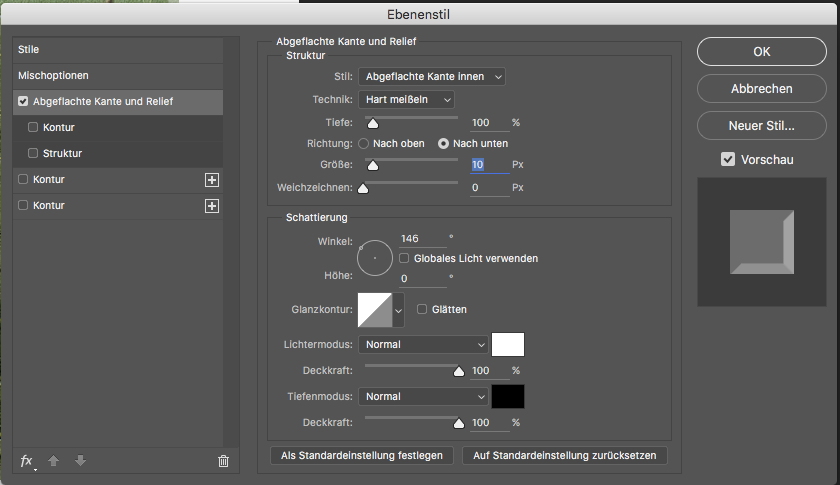Open Glanzkontur picker arrow
840x485 pixels.
tap(398, 310)
